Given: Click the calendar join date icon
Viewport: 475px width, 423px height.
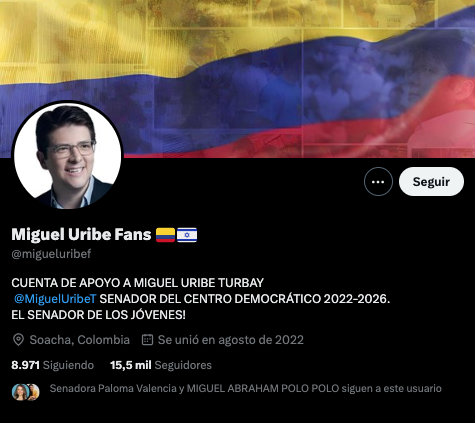Looking at the screenshot, I should click(x=147, y=340).
